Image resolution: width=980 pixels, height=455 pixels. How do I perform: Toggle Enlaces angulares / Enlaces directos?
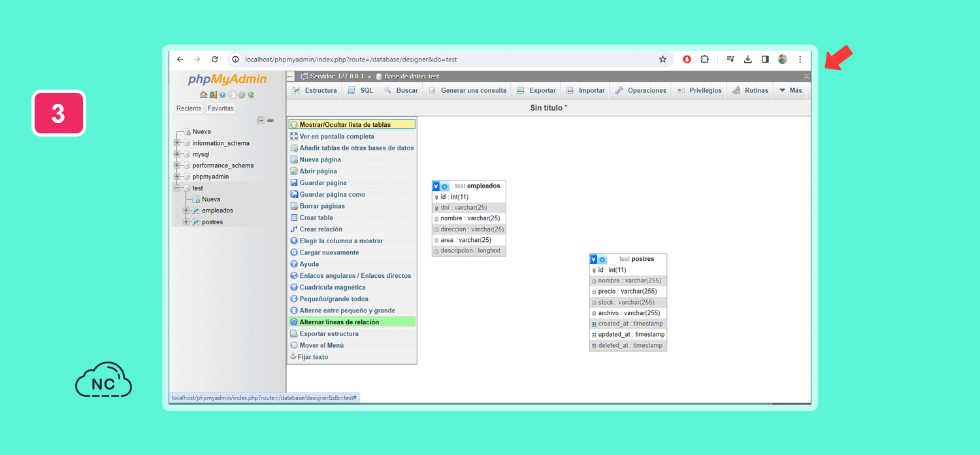[x=351, y=276]
